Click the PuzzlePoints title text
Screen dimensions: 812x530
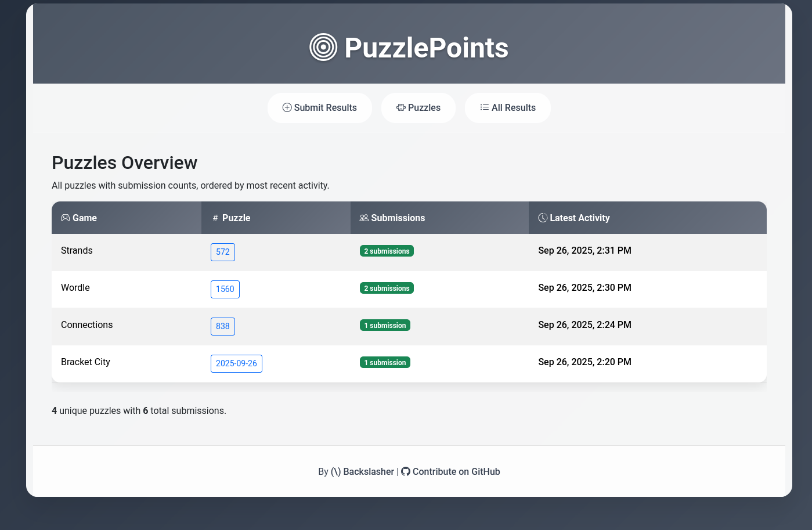point(427,48)
